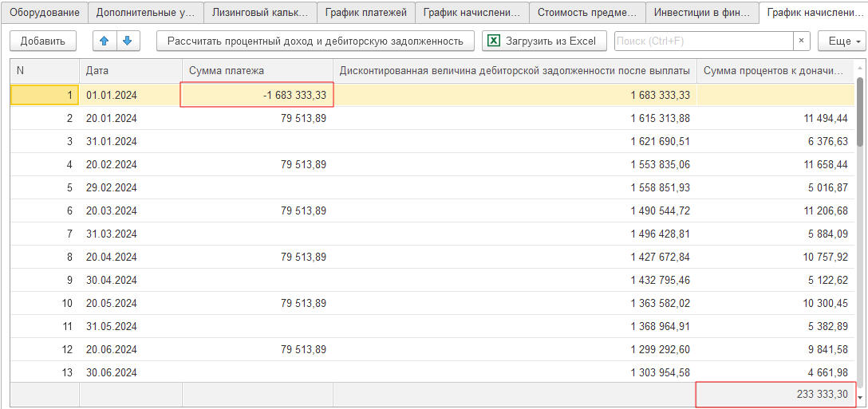Open the Инвестиции в фин... tab
The image size is (868, 409).
coord(701,13)
